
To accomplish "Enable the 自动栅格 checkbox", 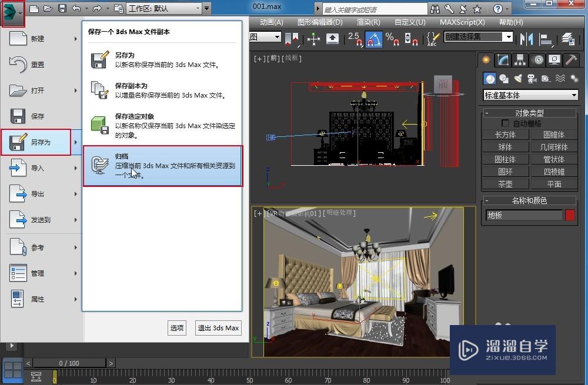I will click(x=505, y=123).
